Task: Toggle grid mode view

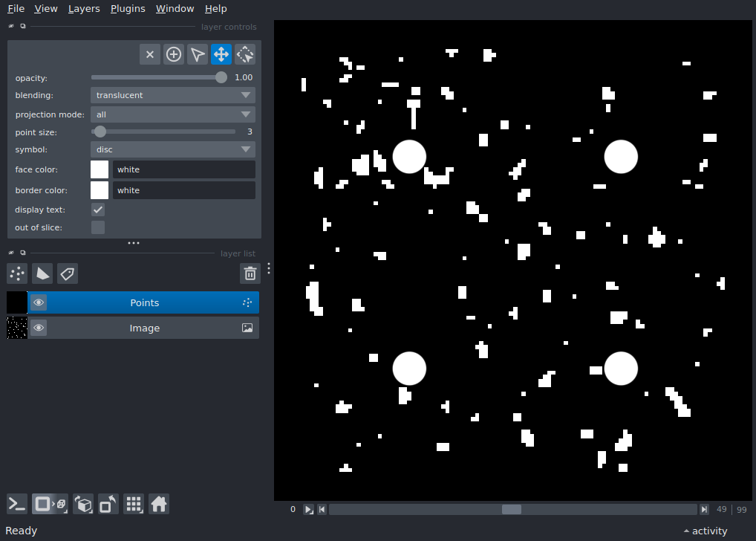Action: [x=134, y=504]
